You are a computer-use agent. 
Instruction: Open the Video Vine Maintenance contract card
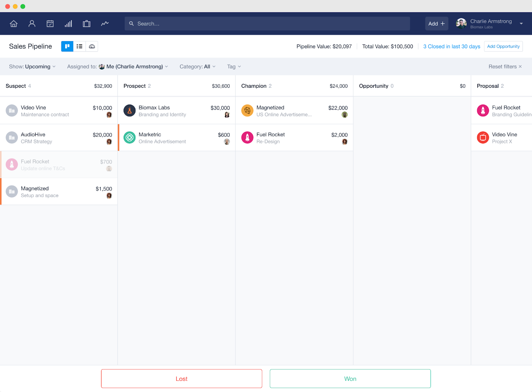59,111
